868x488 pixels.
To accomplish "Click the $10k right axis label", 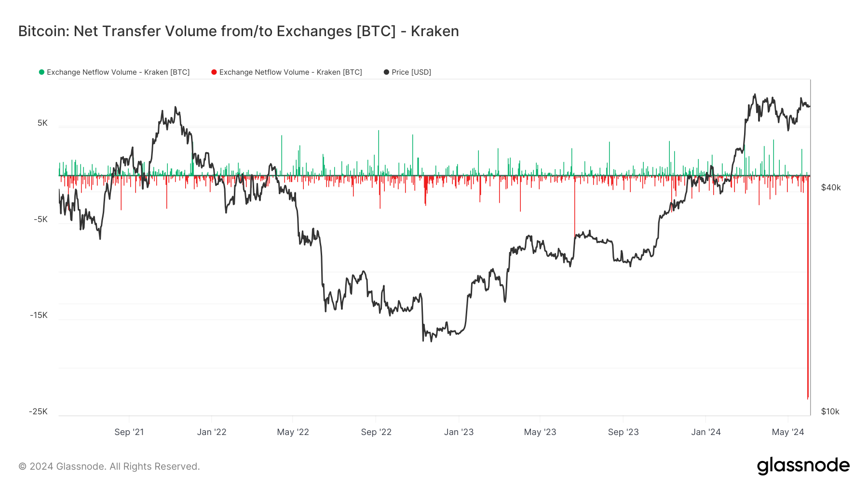I will tap(830, 411).
